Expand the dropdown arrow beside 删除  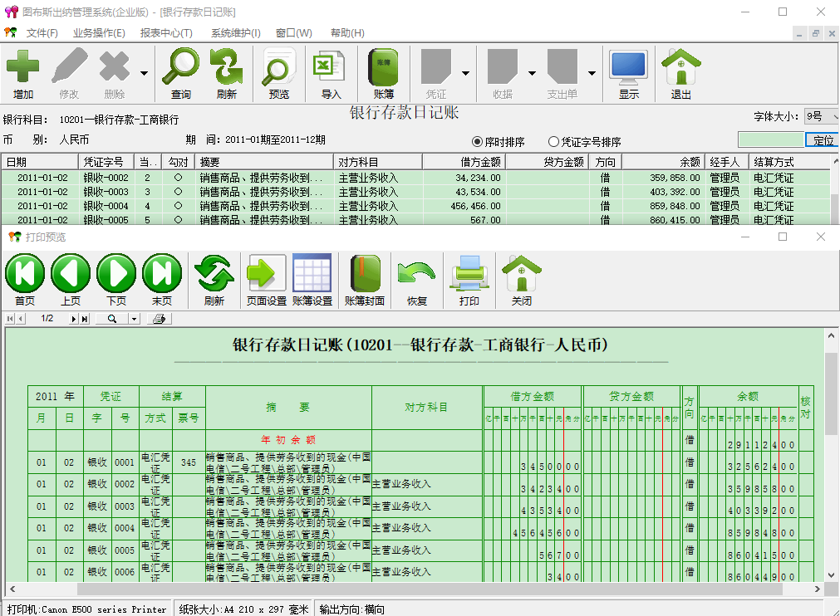[144, 74]
